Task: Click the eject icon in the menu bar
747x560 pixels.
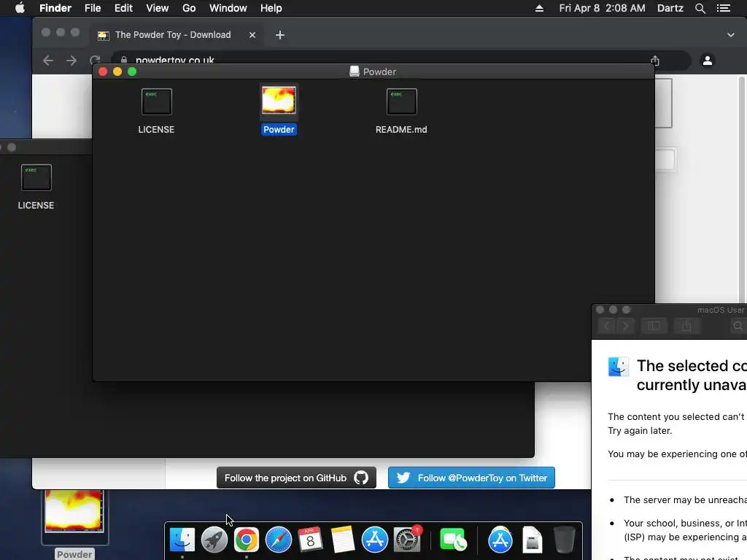Action: [539, 8]
